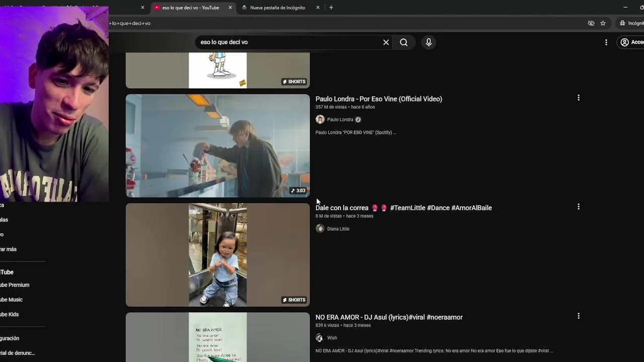Click Wish channel avatar
This screenshot has width=644, height=362.
320,338
